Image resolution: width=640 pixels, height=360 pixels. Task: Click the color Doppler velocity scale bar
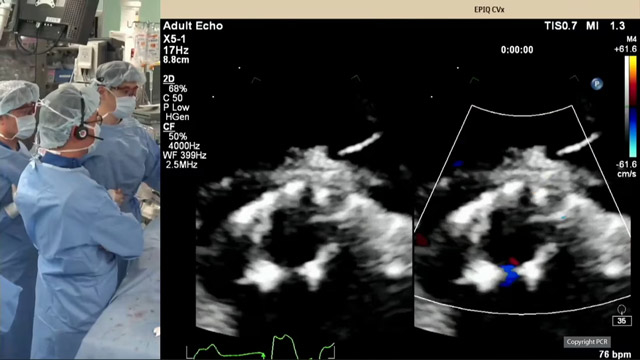(x=633, y=107)
